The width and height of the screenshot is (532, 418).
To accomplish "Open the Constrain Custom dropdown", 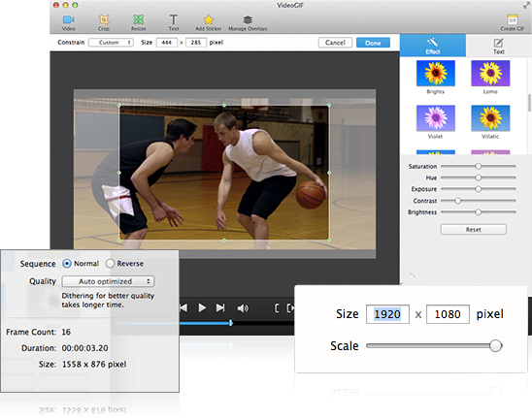I will [x=111, y=43].
